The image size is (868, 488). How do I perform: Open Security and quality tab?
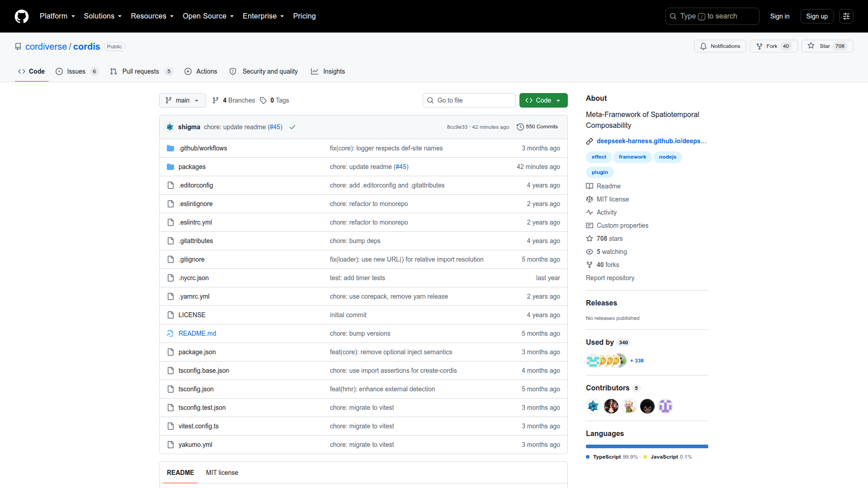[x=264, y=71]
